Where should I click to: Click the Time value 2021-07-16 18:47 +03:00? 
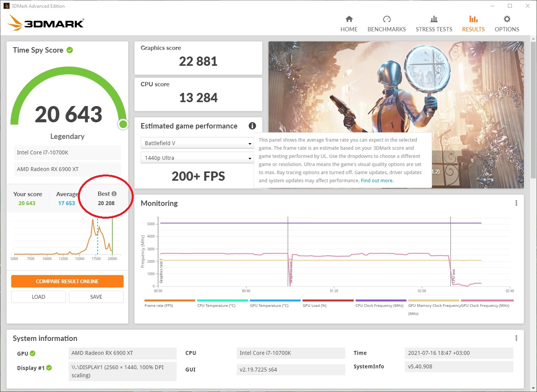pyautogui.click(x=459, y=353)
